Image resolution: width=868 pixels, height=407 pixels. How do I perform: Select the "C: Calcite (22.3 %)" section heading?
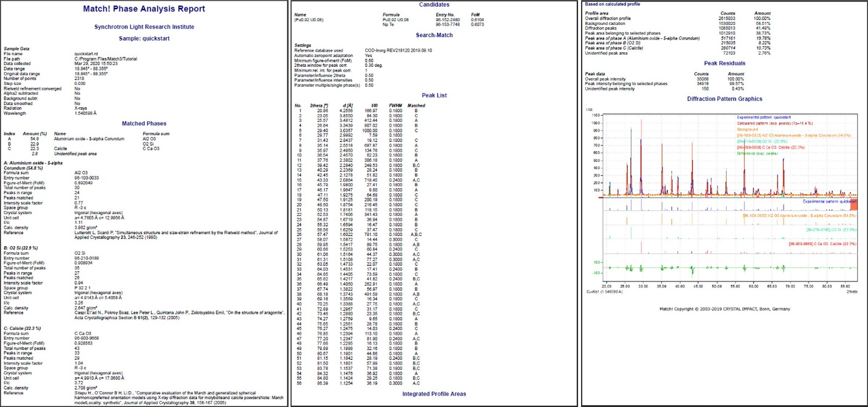(x=23, y=328)
